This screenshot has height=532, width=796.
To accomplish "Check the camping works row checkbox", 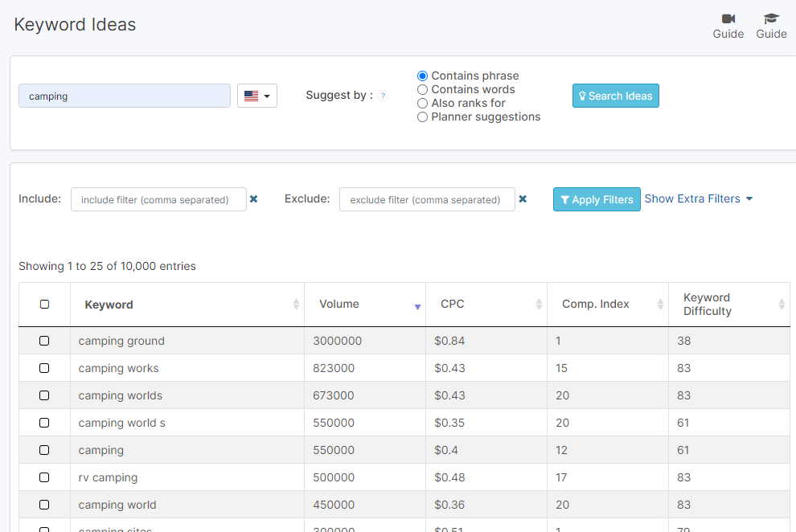I will pos(44,368).
